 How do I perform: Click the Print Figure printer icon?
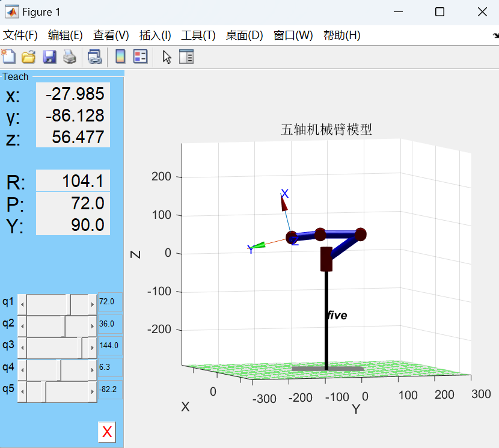[70, 57]
